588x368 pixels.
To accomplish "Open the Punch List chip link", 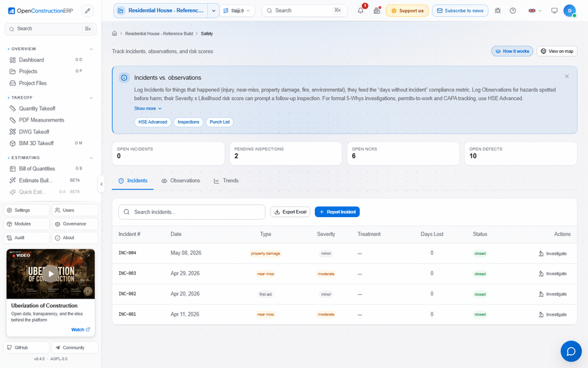I will click(220, 122).
